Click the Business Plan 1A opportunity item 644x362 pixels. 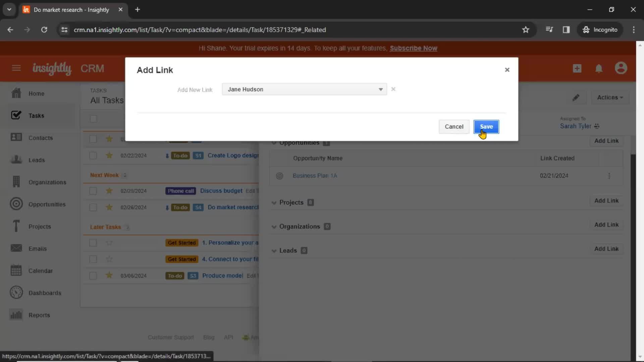point(315,176)
